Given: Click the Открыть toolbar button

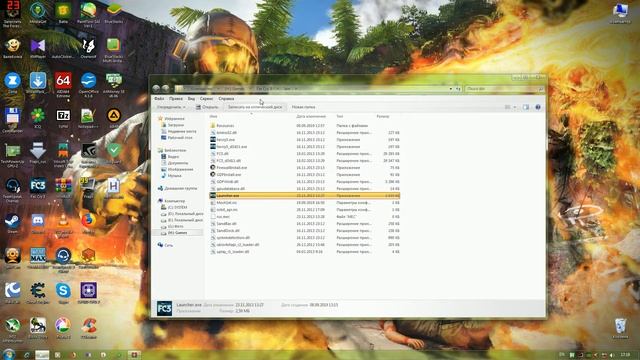Looking at the screenshot, I should coord(207,107).
